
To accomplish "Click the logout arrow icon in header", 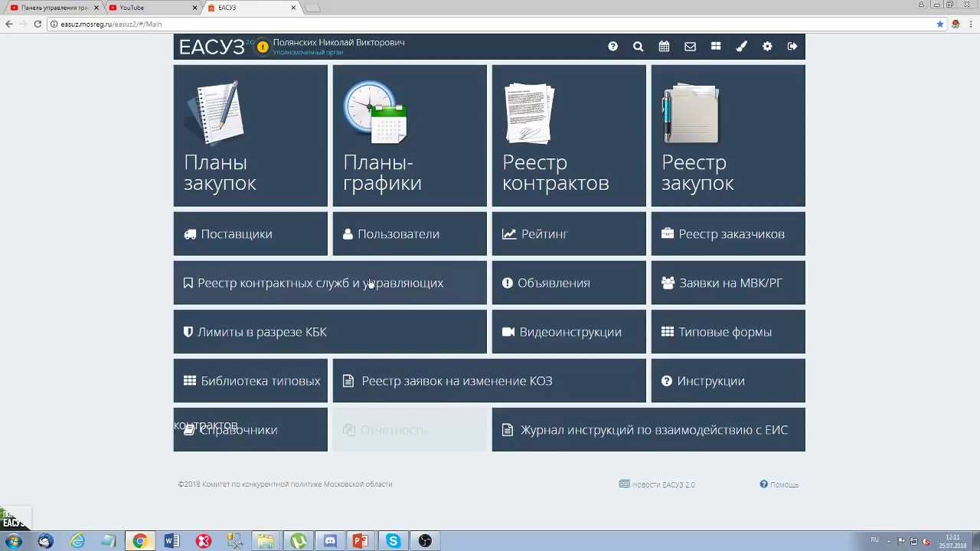I will [792, 47].
